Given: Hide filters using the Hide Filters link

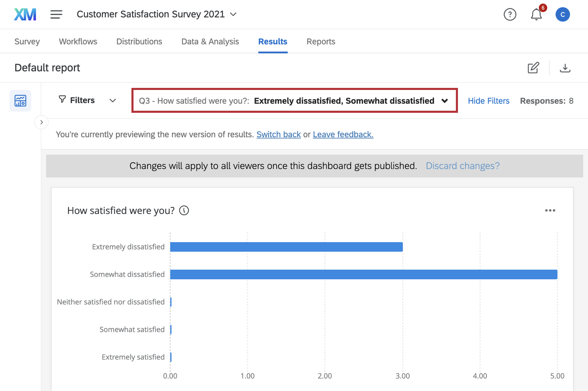Looking at the screenshot, I should coord(488,101).
